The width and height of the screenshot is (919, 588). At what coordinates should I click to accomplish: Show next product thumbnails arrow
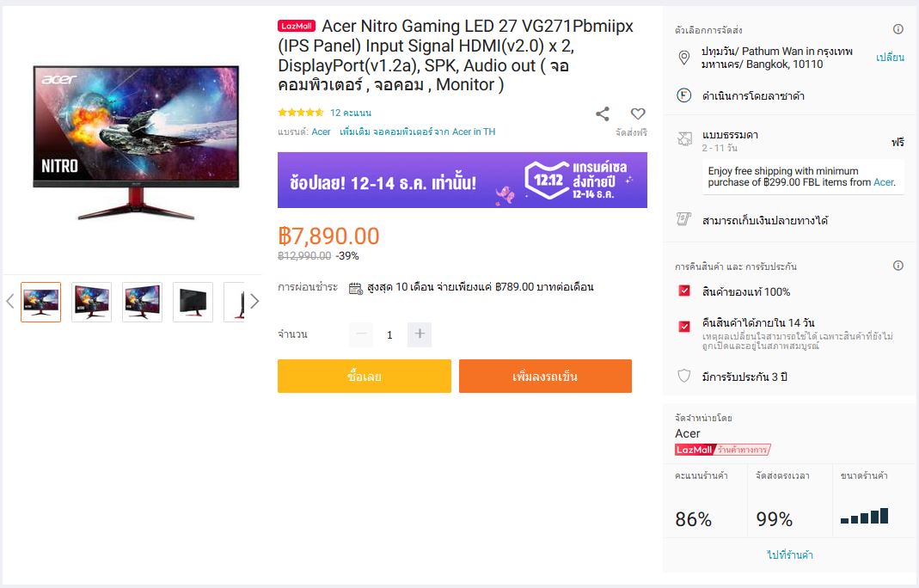254,302
